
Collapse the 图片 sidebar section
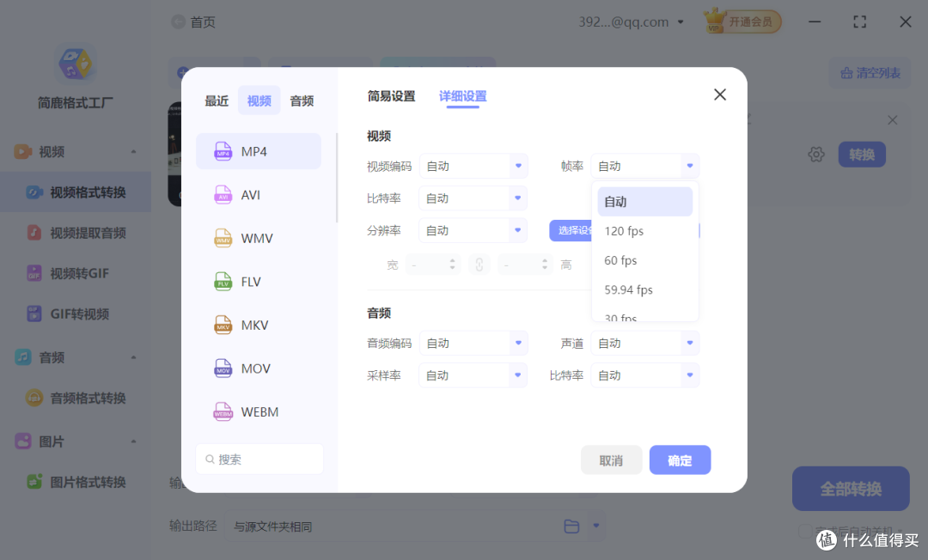(133, 441)
